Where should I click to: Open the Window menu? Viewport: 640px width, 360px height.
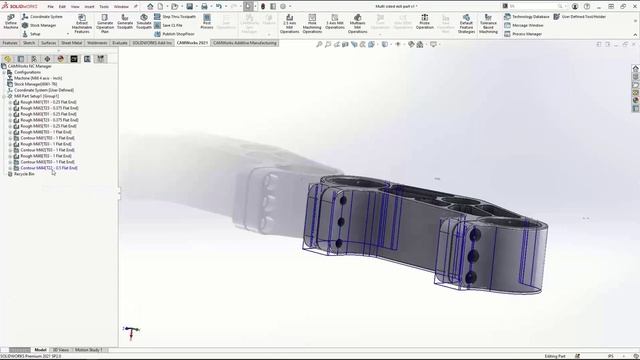click(x=121, y=7)
